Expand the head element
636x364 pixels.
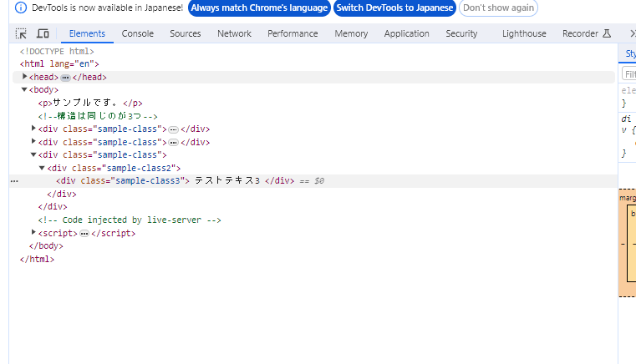[24, 76]
